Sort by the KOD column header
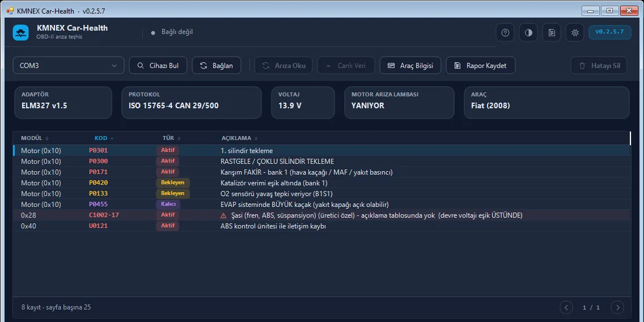Screen dimensions: 644x322 pos(104,138)
